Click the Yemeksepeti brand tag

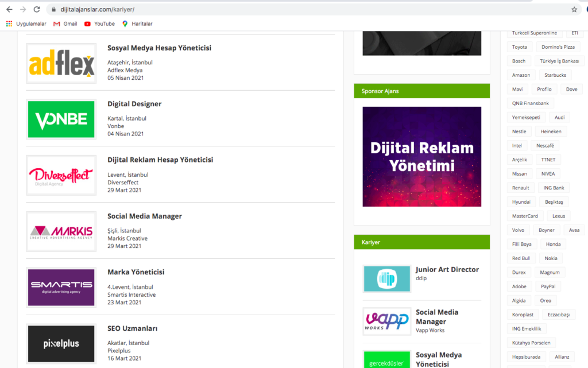pyautogui.click(x=526, y=117)
